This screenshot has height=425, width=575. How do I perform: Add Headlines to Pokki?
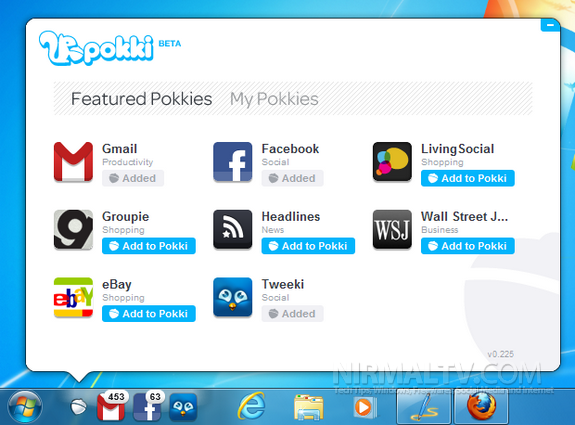pos(308,246)
